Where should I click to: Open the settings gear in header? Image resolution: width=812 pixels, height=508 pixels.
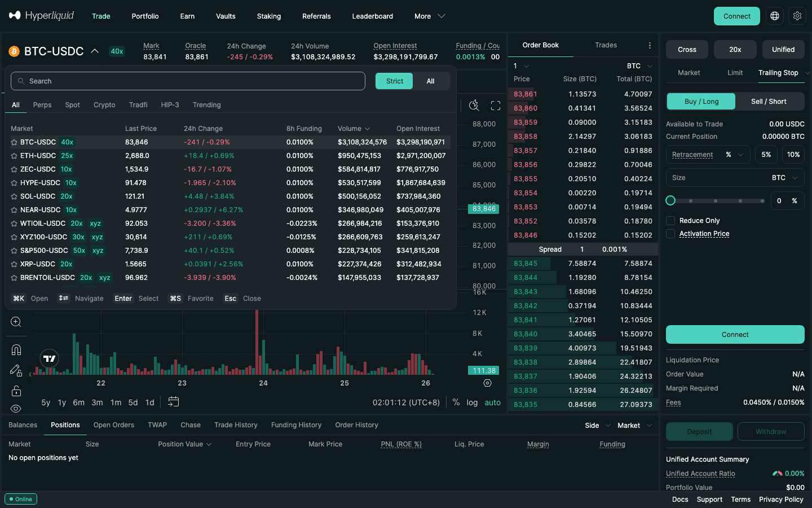797,16
